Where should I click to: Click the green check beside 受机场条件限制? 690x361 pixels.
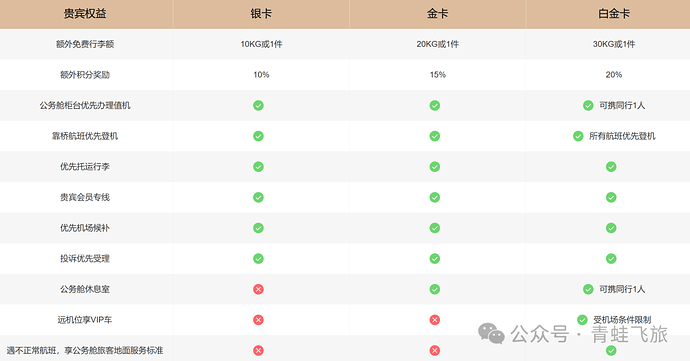pos(582,320)
